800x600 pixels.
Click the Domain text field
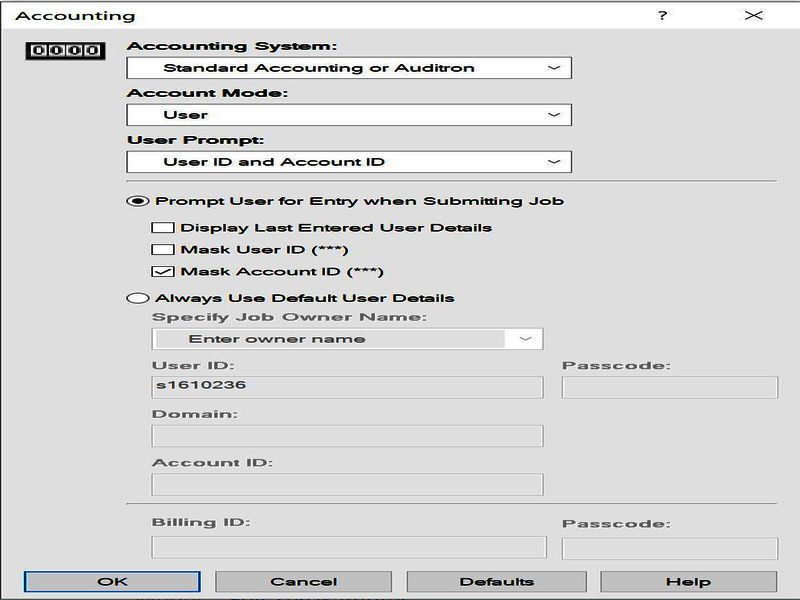(347, 435)
